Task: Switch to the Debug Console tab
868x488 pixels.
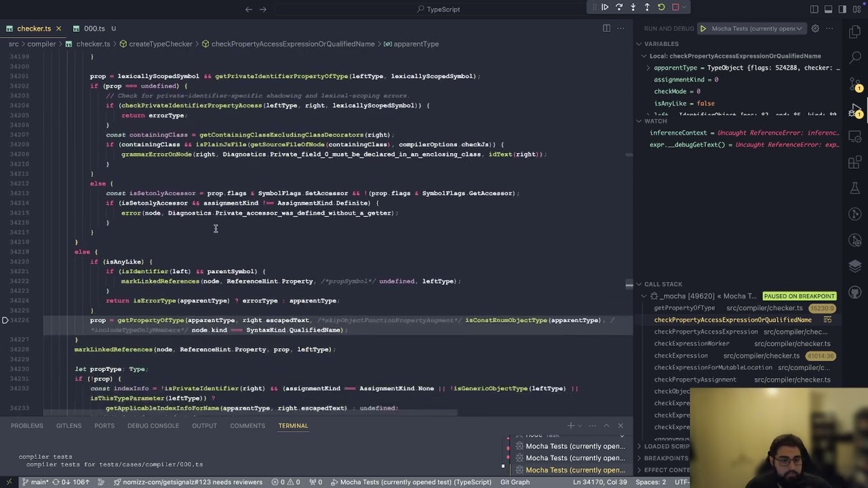Action: click(153, 426)
